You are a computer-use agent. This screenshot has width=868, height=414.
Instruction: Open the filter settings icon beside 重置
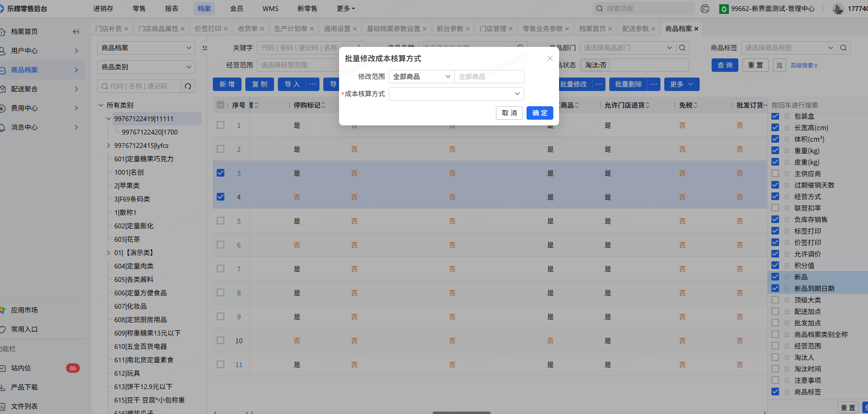[780, 65]
